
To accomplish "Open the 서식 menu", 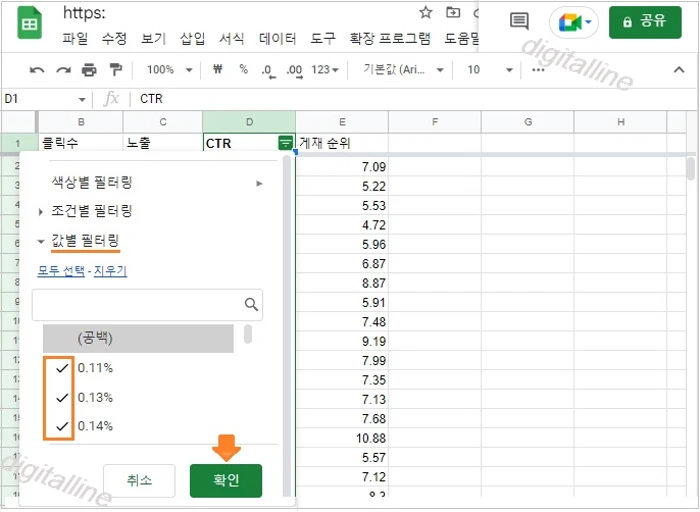I will (231, 38).
